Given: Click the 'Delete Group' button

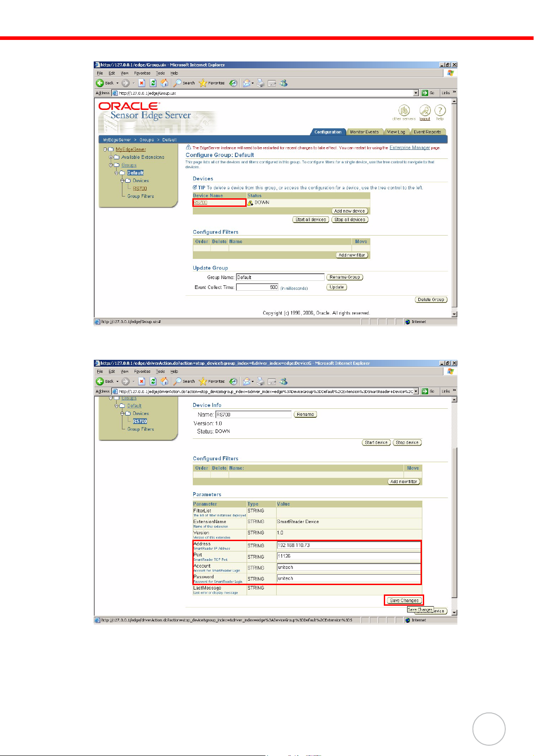Looking at the screenshot, I should 431,300.
